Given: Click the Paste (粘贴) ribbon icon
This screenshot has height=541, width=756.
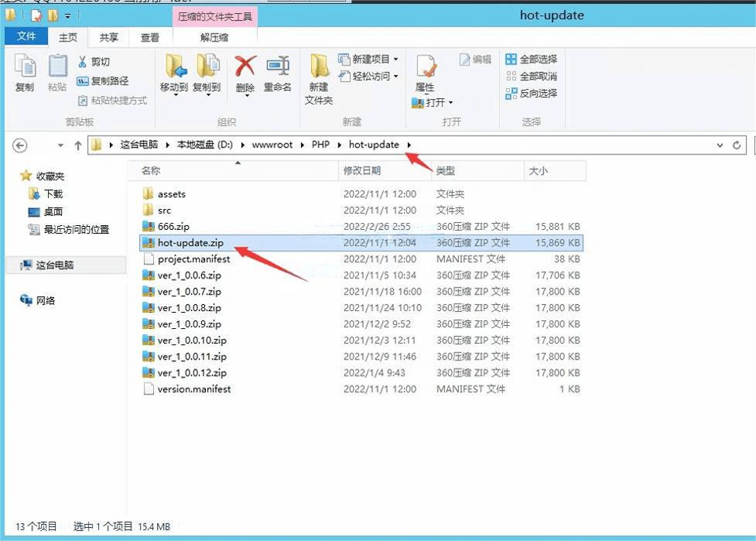Looking at the screenshot, I should point(57,67).
